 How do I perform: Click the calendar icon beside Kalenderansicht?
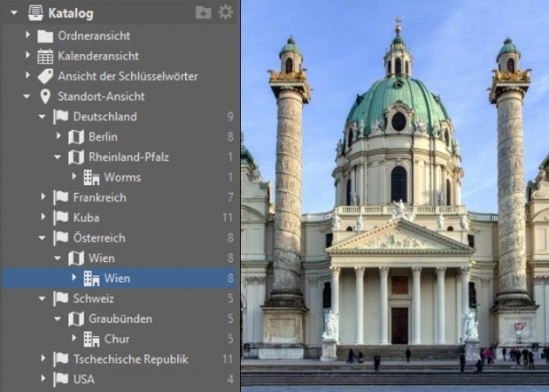pyautogui.click(x=45, y=56)
